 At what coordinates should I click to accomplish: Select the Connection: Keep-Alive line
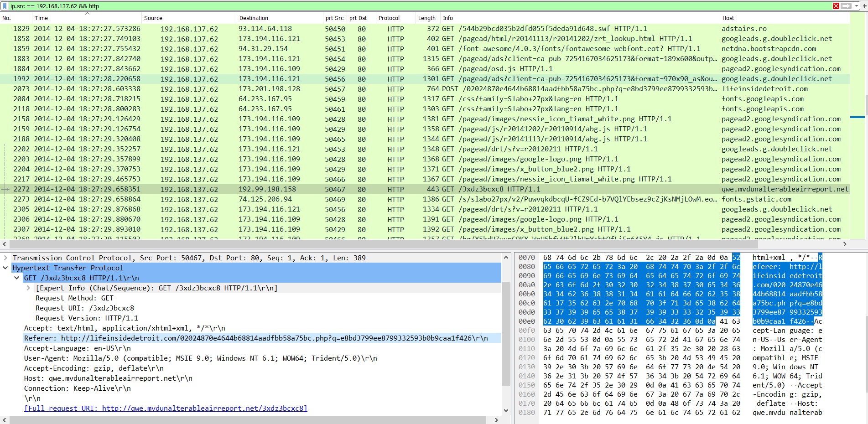(x=77, y=388)
